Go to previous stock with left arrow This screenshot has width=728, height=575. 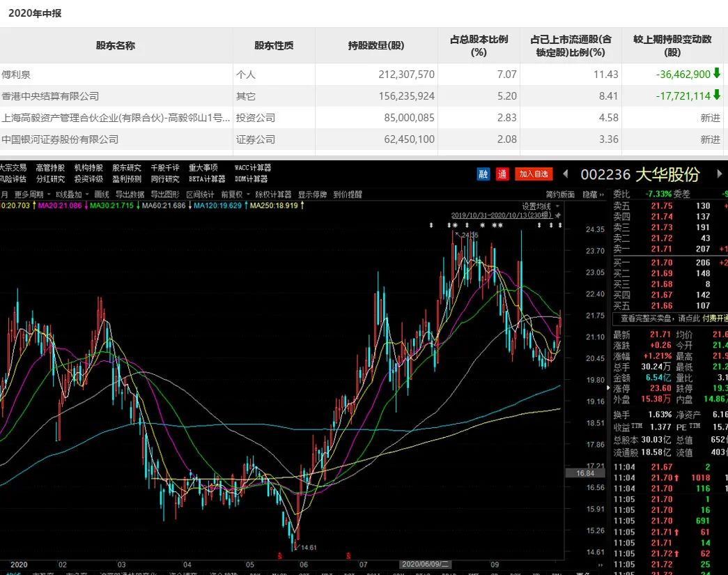click(x=566, y=174)
